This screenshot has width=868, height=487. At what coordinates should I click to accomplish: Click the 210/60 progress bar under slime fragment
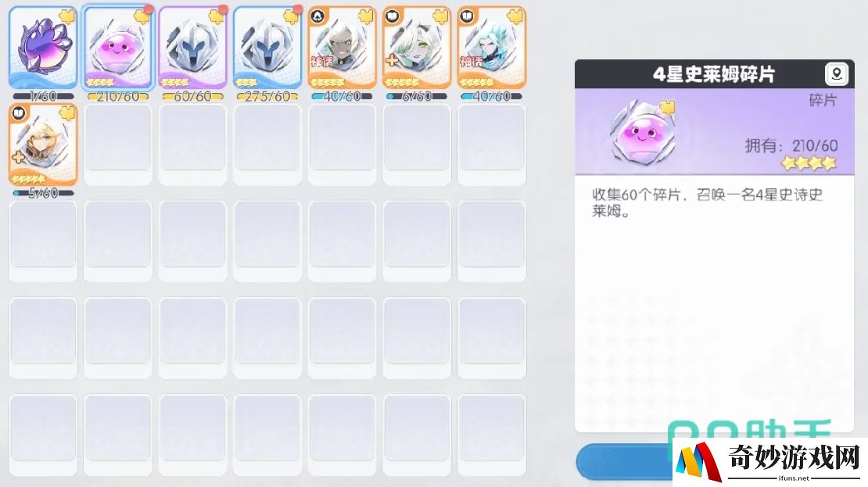click(x=117, y=96)
